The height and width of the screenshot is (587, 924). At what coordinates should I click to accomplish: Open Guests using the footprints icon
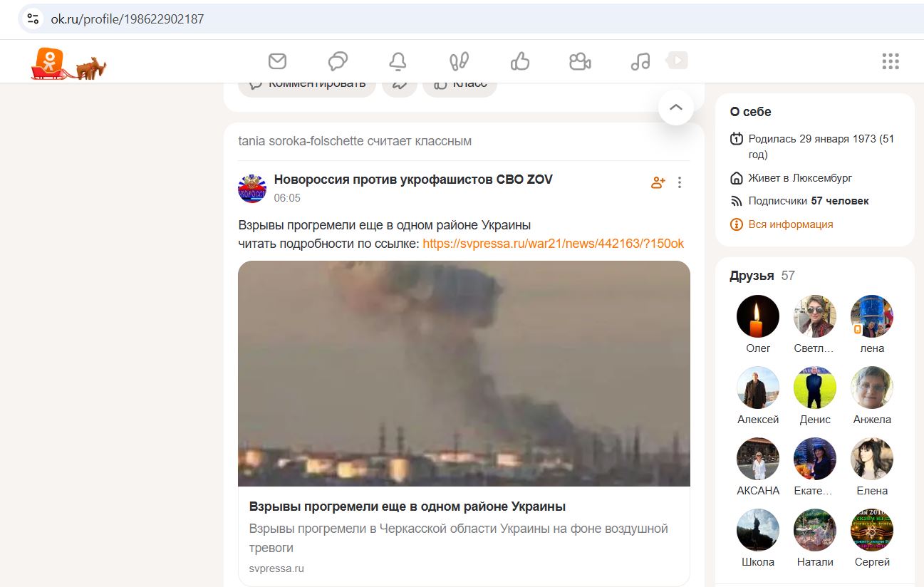click(458, 61)
